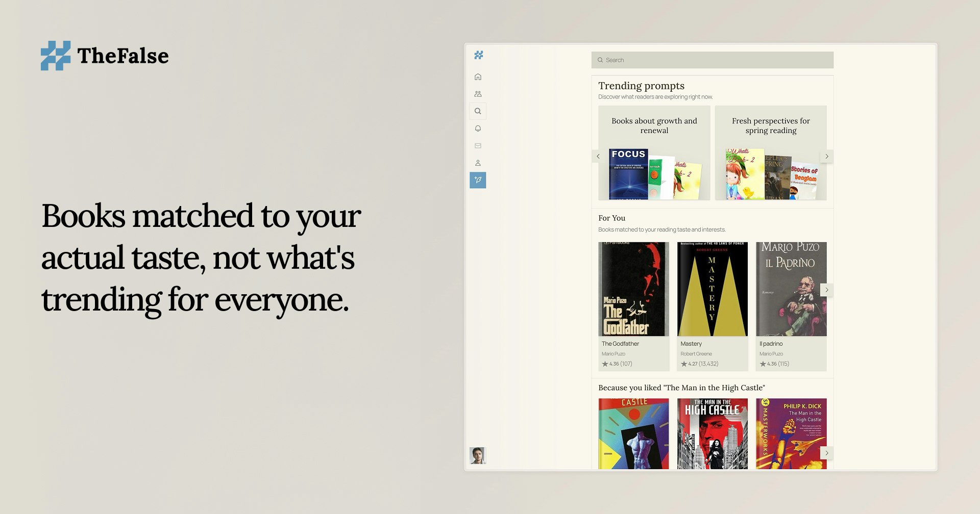Open the colorful torso High Castle cover
This screenshot has height=514, width=980.
pos(633,434)
